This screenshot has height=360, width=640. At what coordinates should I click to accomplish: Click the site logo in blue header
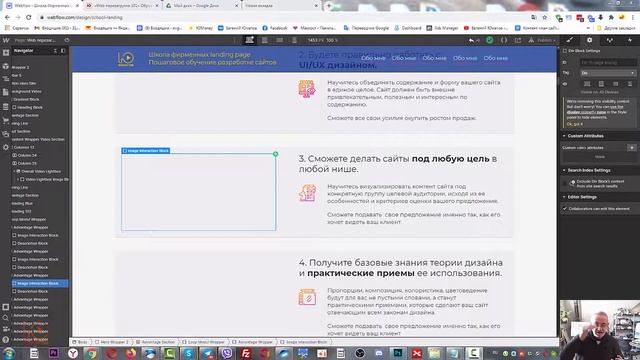click(x=126, y=59)
